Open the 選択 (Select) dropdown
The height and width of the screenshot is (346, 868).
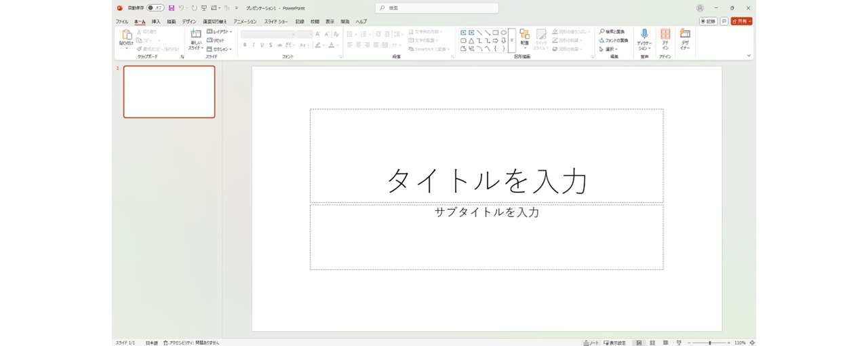tap(608, 50)
